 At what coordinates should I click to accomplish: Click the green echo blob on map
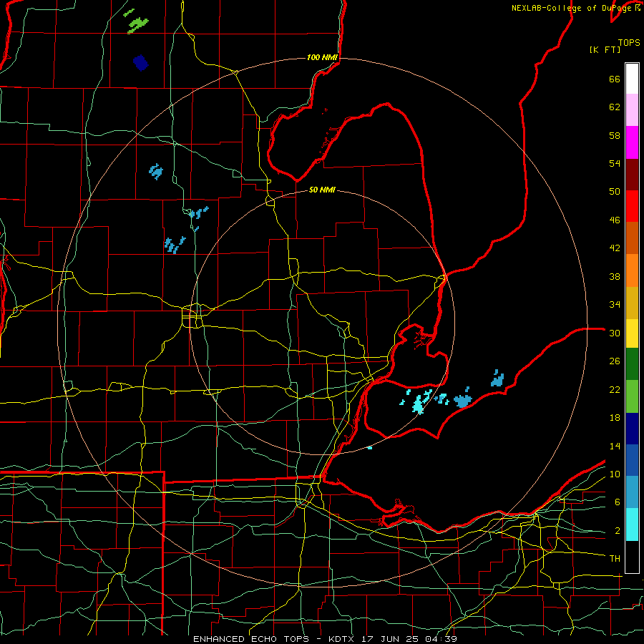[137, 26]
